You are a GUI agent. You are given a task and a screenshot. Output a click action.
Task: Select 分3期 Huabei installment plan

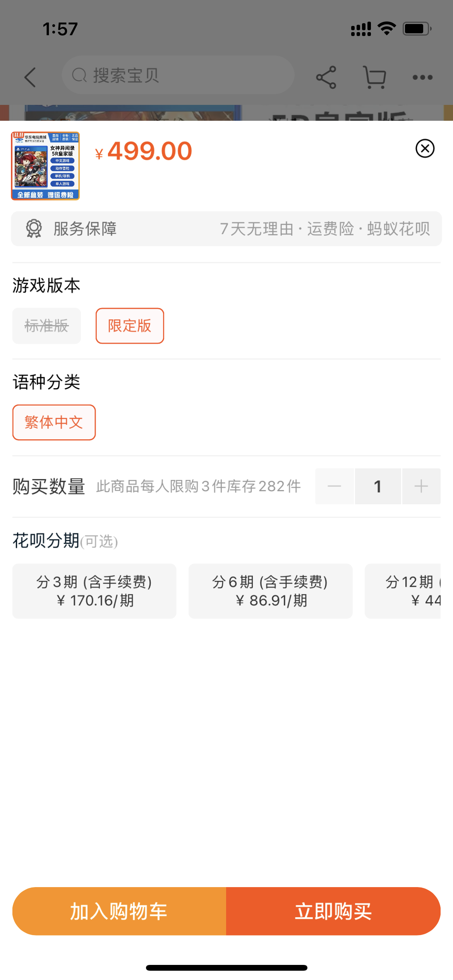click(94, 591)
